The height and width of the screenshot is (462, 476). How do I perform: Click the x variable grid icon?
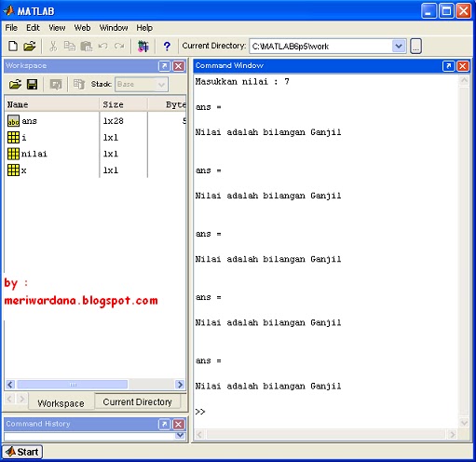(x=13, y=170)
